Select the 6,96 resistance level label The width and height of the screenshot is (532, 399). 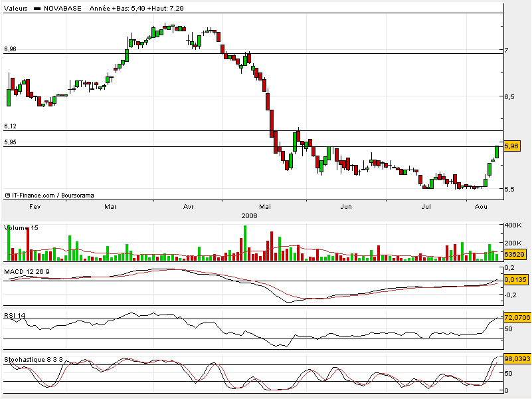(x=10, y=49)
